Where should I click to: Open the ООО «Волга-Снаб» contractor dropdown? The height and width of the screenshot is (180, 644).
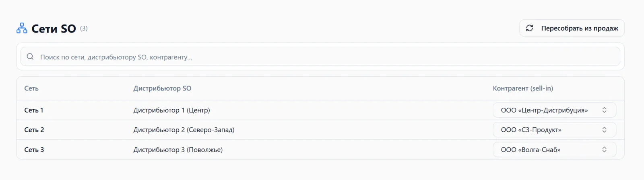[554, 149]
